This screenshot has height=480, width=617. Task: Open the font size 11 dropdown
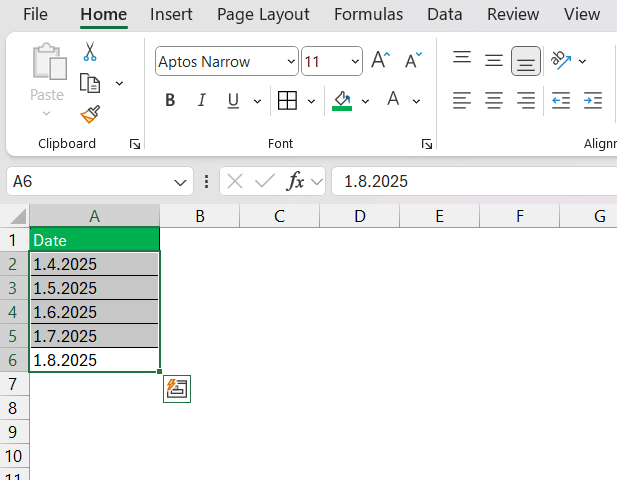(355, 61)
